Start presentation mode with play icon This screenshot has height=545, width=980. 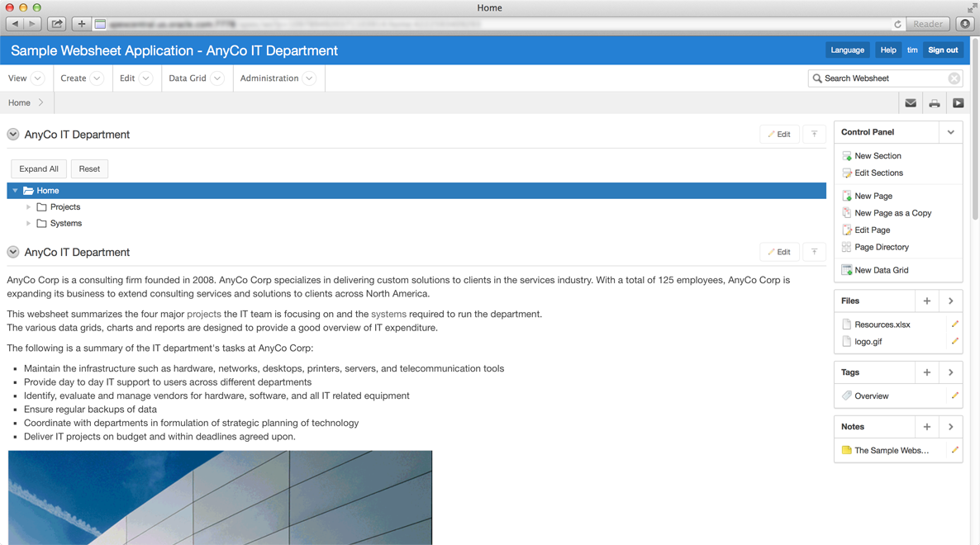point(958,103)
